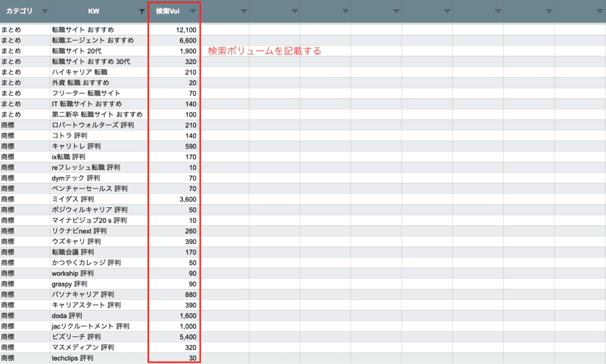Screen dimensions: 606x364
Task: Click the search volume value 1,000
Action: [x=188, y=326]
